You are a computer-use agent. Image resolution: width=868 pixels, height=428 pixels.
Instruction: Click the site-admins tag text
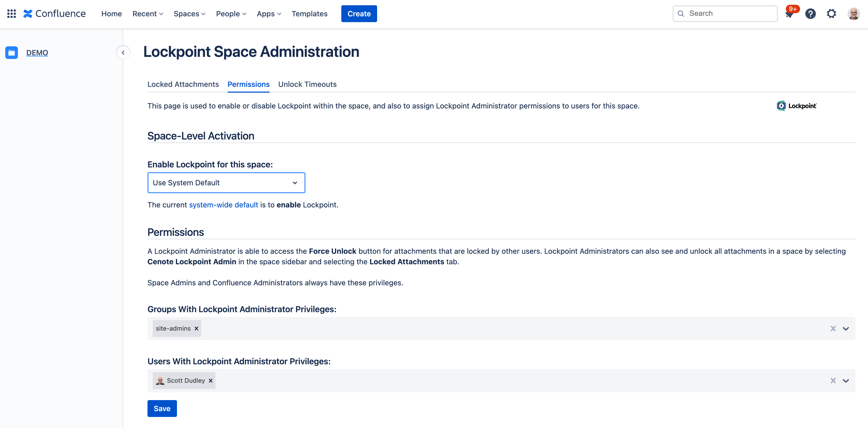(x=173, y=328)
